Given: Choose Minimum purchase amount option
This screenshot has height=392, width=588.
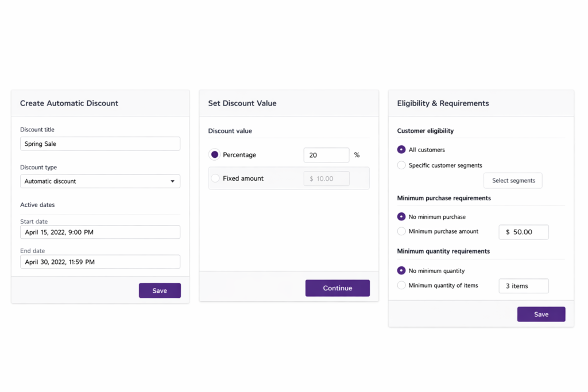Looking at the screenshot, I should coord(401,231).
